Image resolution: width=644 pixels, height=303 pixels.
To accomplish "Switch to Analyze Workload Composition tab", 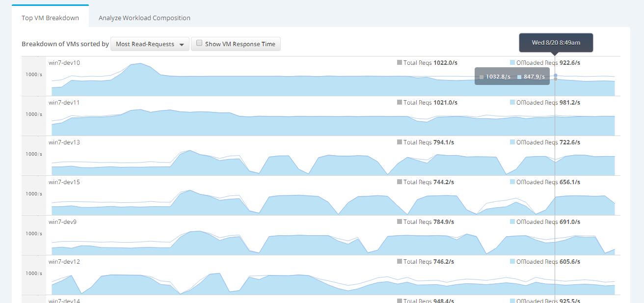I will 144,18.
